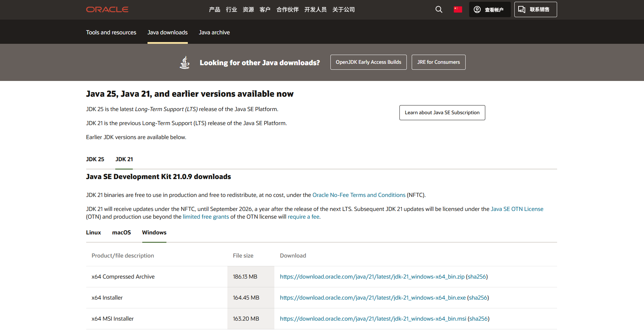The image size is (644, 335).
Task: Click the 联系销售 contact sales button
Action: point(535,9)
